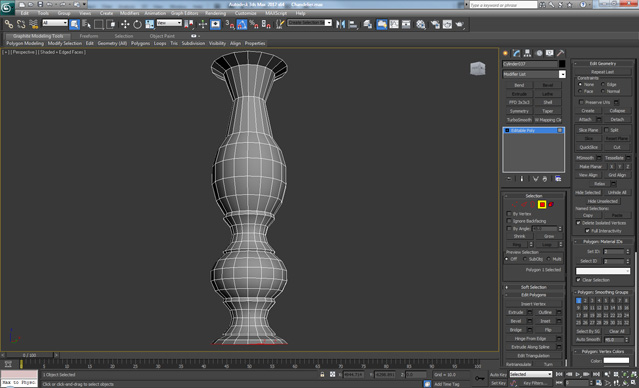639x388 pixels.
Task: Click the TurboSmooth modifier button
Action: 519,120
